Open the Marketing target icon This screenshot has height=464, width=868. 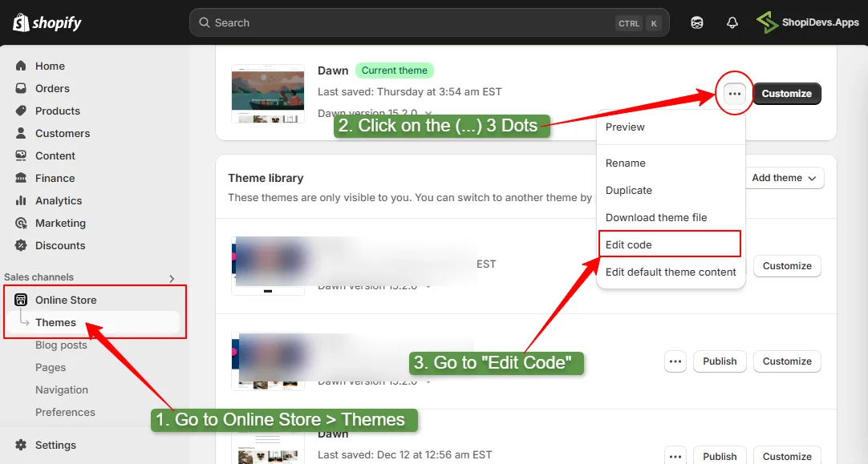(x=21, y=223)
